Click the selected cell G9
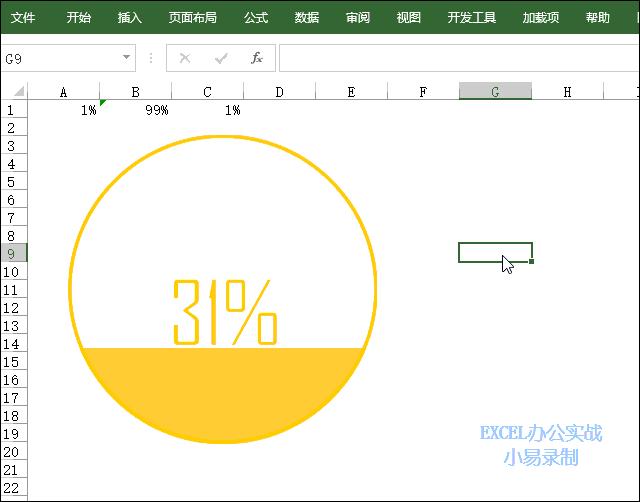640x502 pixels. click(495, 253)
